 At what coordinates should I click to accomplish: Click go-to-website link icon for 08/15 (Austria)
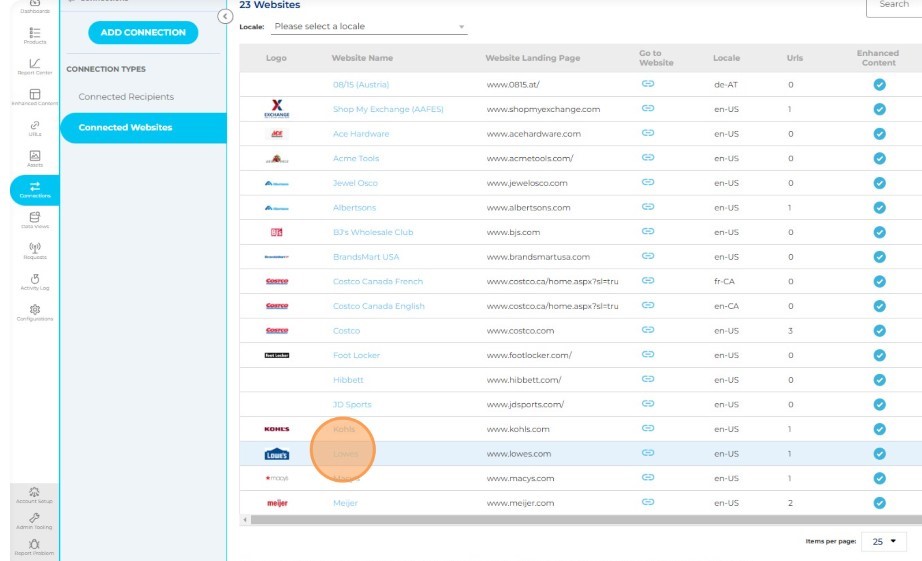coord(647,84)
